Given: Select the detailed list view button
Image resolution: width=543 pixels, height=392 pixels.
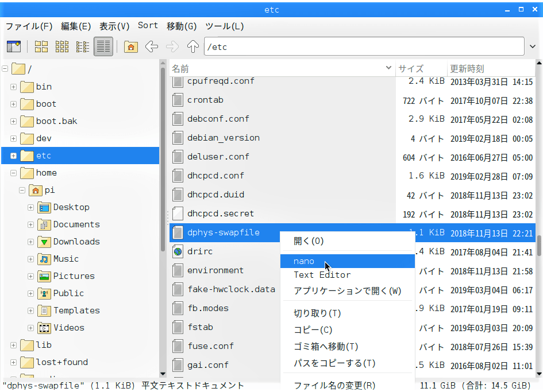Looking at the screenshot, I should tap(103, 46).
